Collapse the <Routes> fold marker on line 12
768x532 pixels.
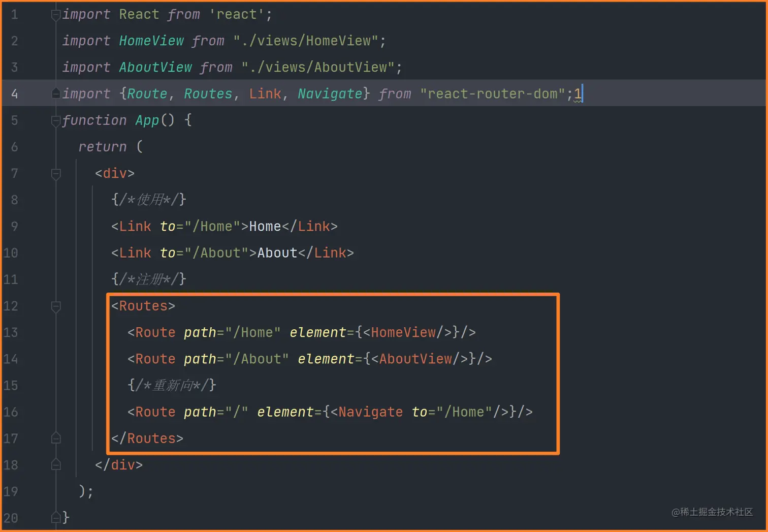tap(56, 306)
